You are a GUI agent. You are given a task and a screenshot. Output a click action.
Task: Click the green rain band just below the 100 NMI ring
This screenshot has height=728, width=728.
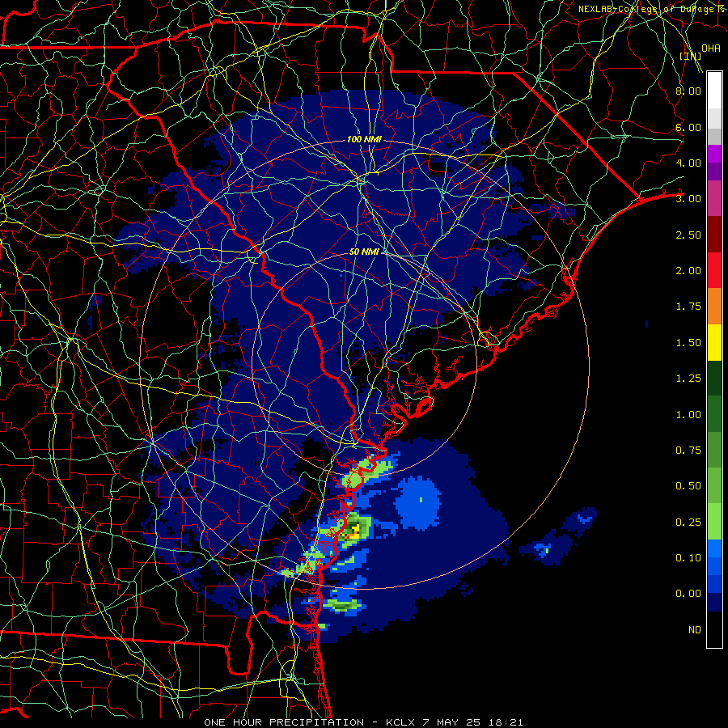[x=342, y=605]
